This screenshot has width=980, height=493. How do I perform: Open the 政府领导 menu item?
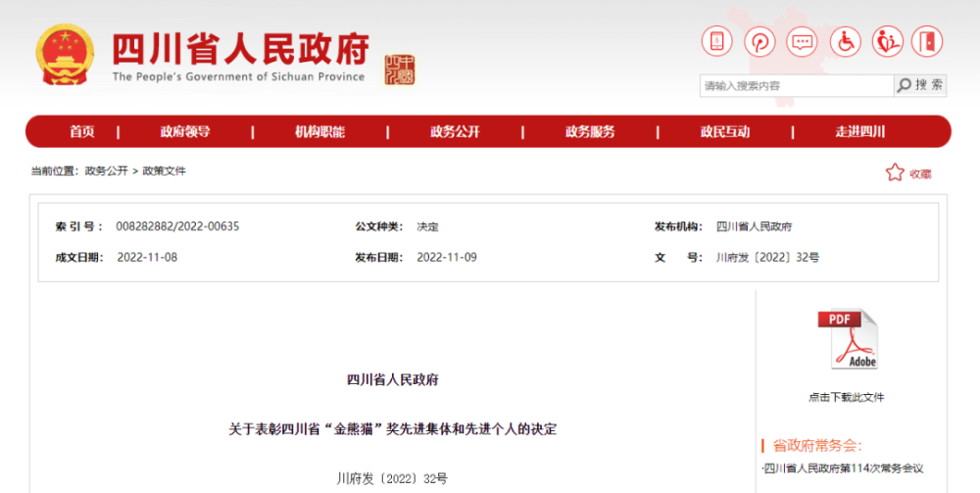pos(185,132)
